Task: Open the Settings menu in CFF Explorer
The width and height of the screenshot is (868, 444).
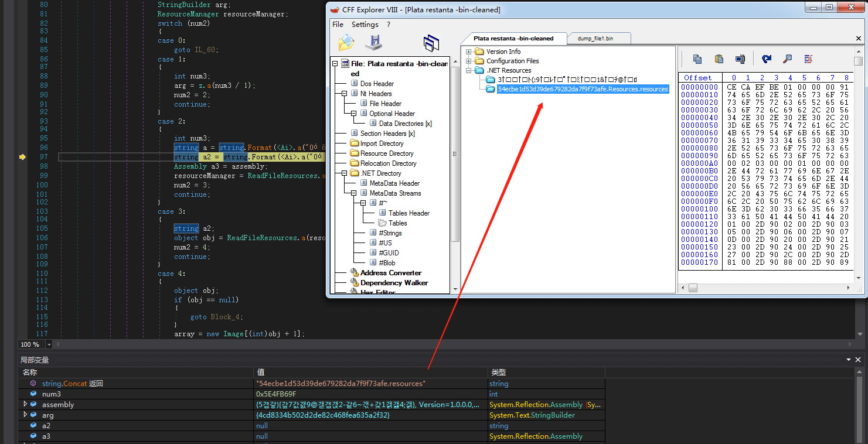Action: [365, 25]
